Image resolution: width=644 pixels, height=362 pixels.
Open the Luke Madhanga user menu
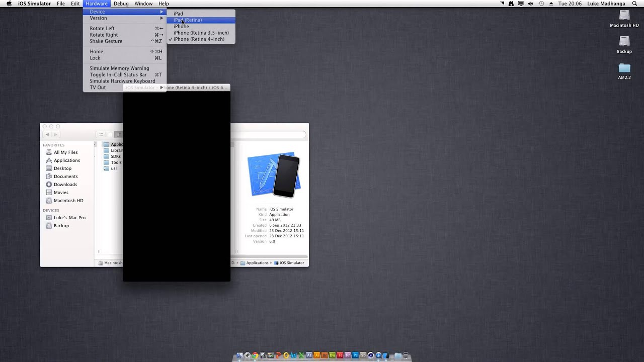tap(606, 4)
